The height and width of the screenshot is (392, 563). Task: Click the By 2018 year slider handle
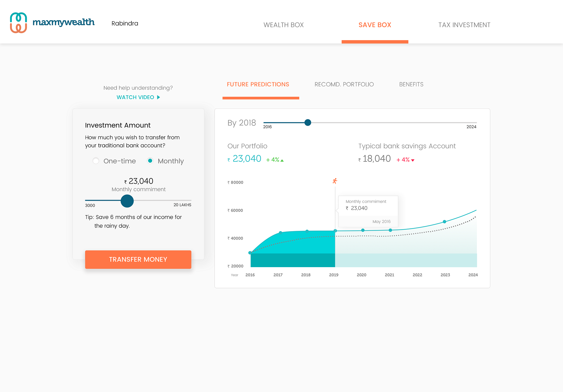tap(308, 123)
